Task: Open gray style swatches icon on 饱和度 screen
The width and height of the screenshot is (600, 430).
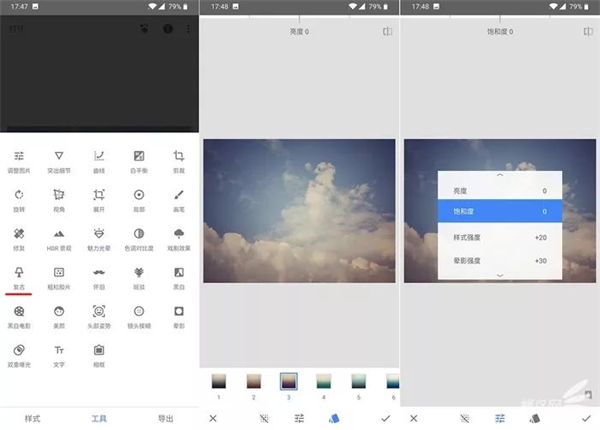Action: (x=535, y=419)
